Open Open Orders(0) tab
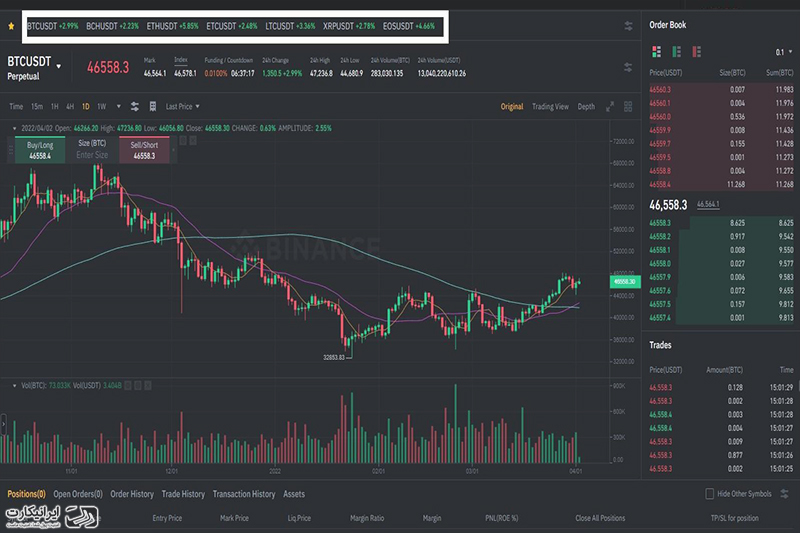The width and height of the screenshot is (800, 533). click(x=78, y=494)
